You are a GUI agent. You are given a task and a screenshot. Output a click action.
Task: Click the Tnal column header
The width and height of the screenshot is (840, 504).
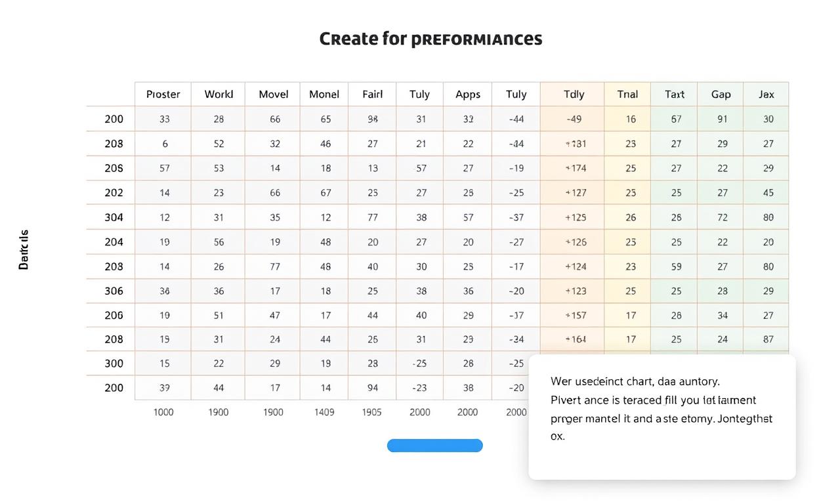click(627, 94)
